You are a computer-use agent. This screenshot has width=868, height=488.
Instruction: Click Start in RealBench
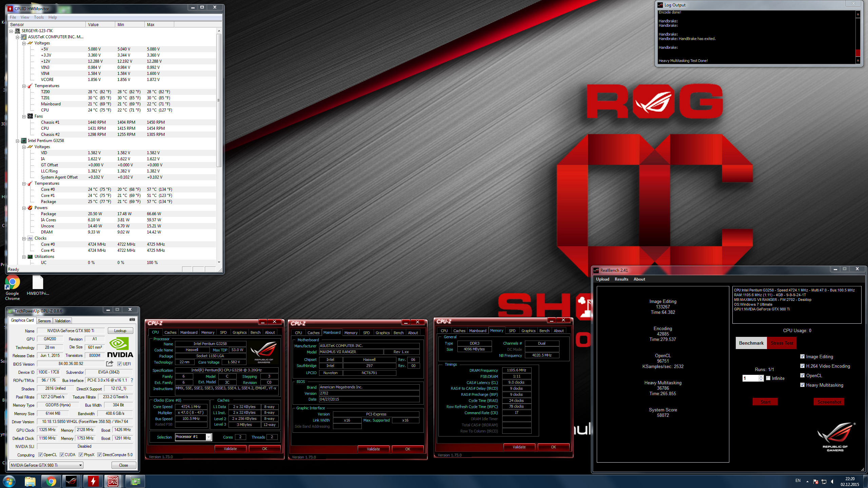tap(765, 402)
